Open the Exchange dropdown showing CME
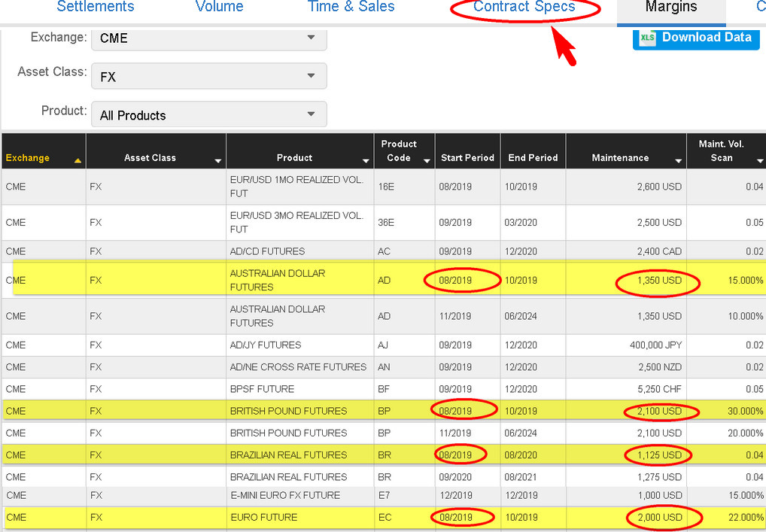Screen dimensions: 766x532 [x=208, y=38]
